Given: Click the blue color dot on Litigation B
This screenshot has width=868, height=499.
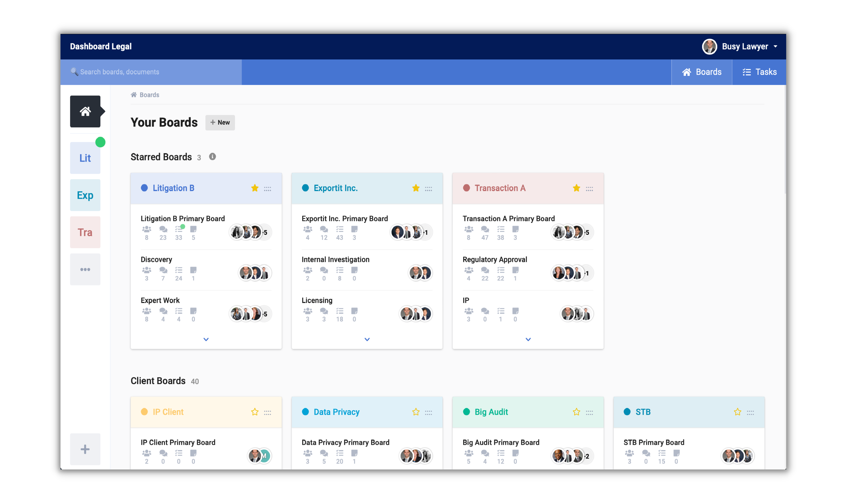Looking at the screenshot, I should (x=144, y=188).
